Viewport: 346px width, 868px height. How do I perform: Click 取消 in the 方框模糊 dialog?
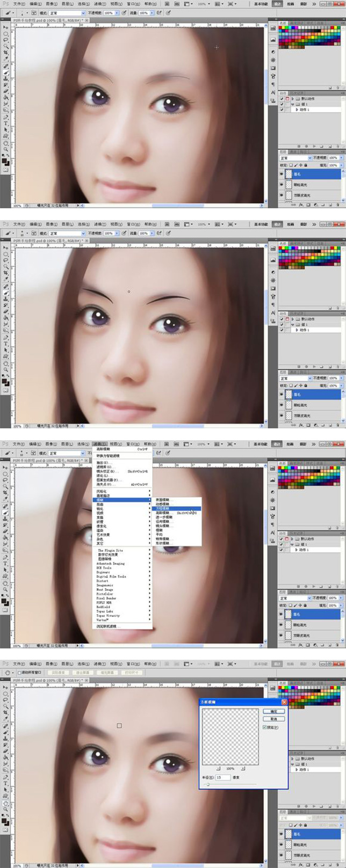click(273, 719)
